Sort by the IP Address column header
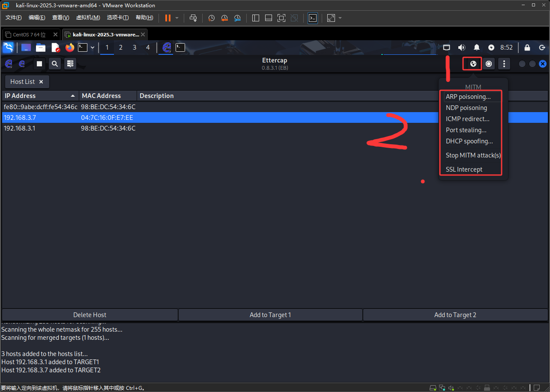 [x=40, y=96]
